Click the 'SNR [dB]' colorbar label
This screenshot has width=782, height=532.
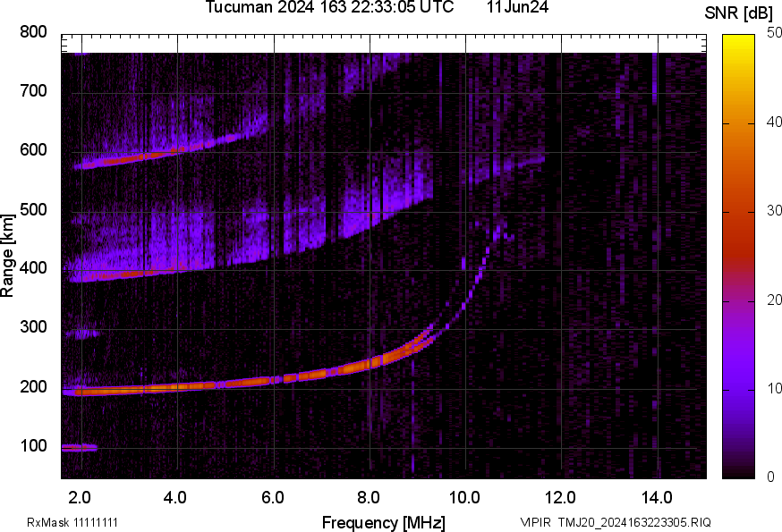(x=738, y=13)
